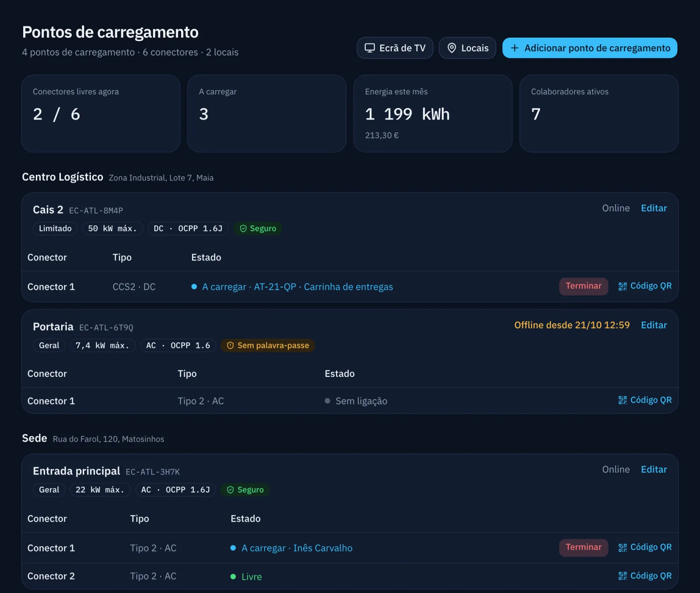Click the shield icon in Cais 2 Seguro badge
700x593 pixels.
pyautogui.click(x=243, y=228)
